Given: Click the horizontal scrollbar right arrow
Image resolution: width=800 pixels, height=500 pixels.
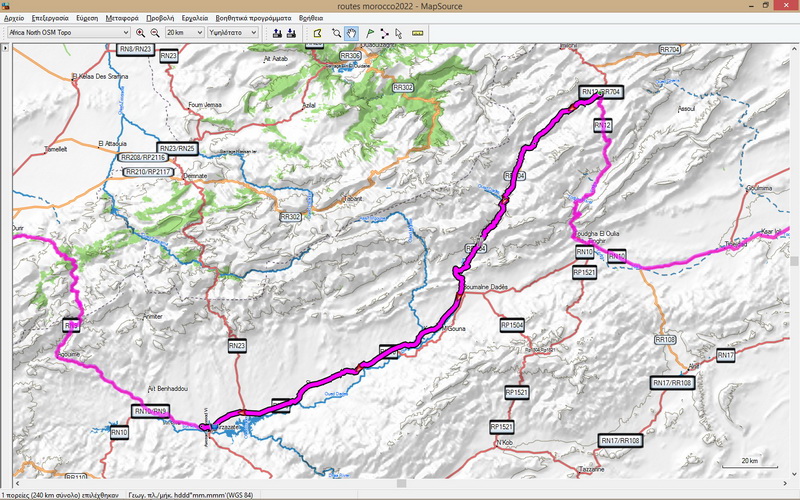Looking at the screenshot, I should point(786,483).
